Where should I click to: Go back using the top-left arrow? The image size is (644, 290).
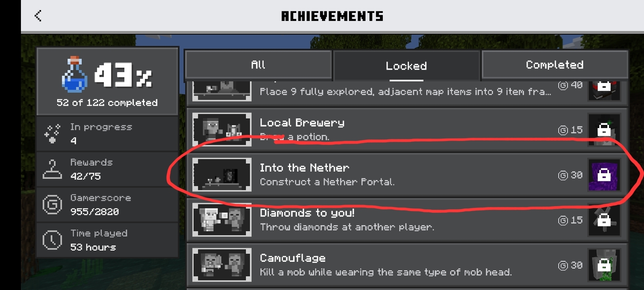pyautogui.click(x=38, y=16)
